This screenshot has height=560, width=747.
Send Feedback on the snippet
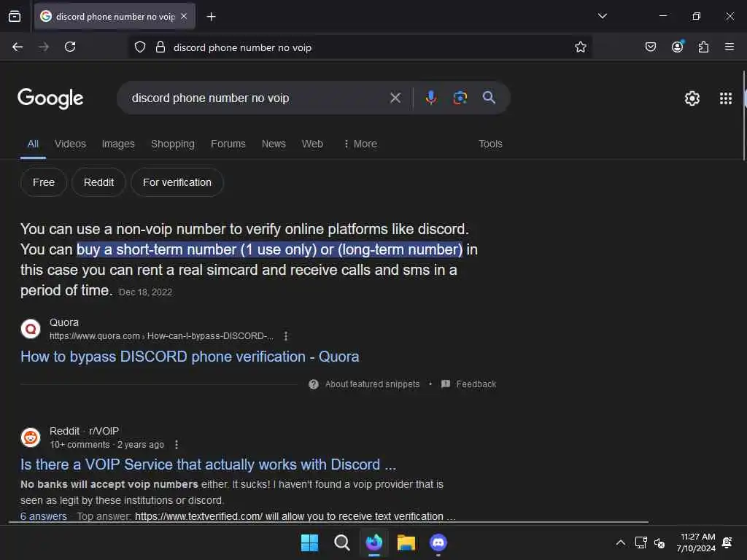[x=469, y=384]
